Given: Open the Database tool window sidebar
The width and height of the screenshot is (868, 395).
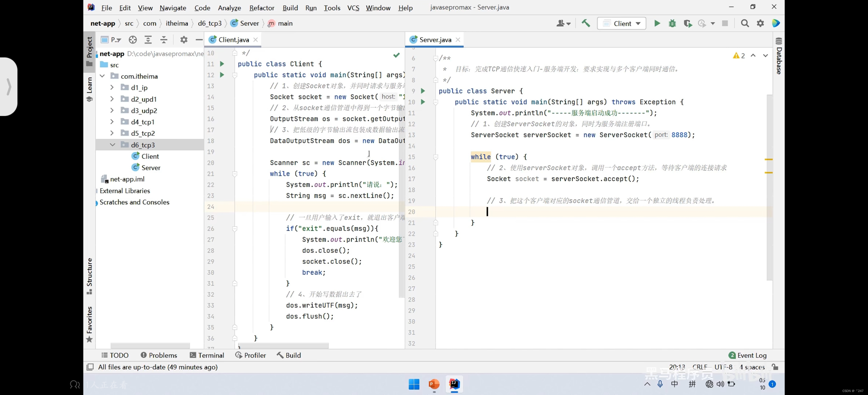Looking at the screenshot, I should 779,56.
